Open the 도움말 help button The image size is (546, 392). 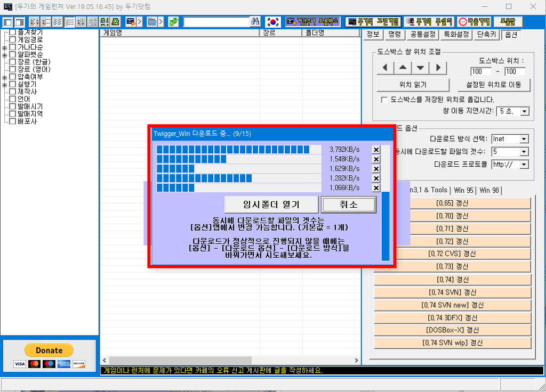click(508, 22)
